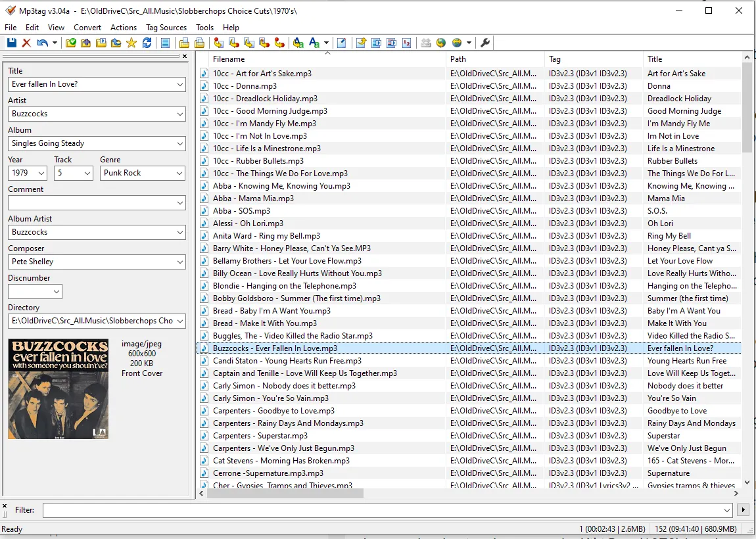
Task: Click the Tag - Tag converter icon
Action: (x=279, y=43)
